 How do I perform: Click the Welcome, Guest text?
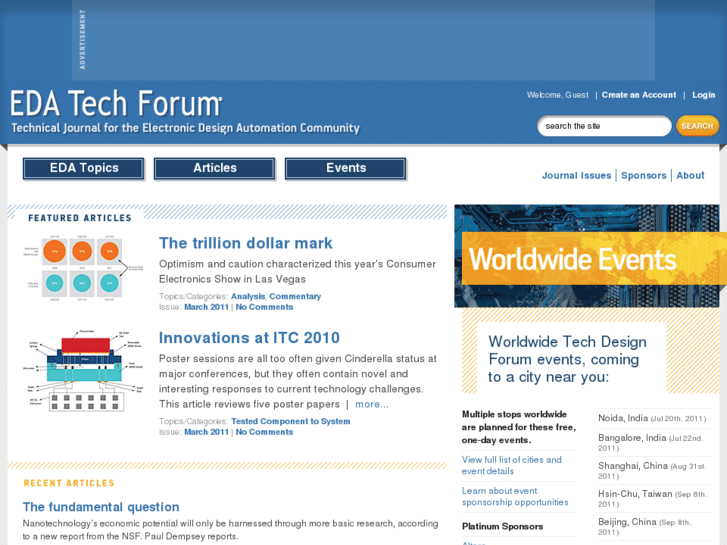(x=558, y=95)
